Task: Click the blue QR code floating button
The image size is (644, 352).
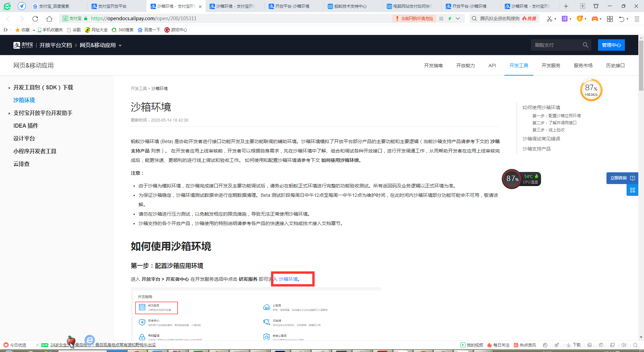Action: [x=632, y=190]
